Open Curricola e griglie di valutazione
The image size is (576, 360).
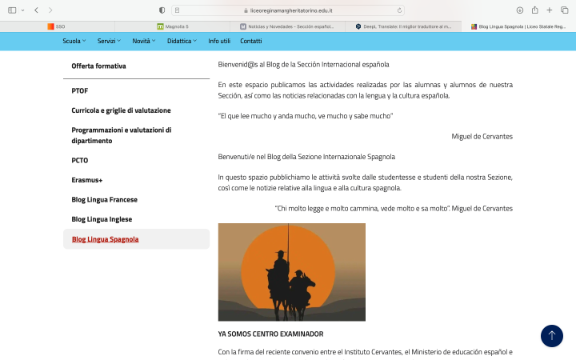[121, 111]
